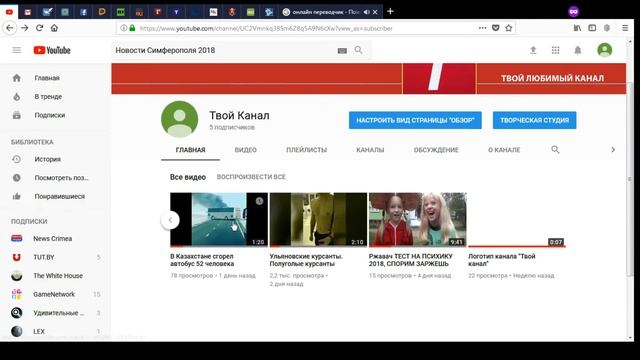Click the channel search magnifier icon

point(555,150)
